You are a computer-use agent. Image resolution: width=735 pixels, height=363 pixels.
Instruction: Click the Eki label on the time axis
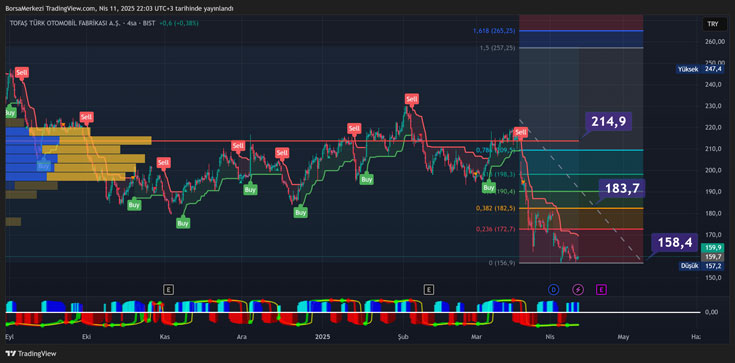point(86,337)
